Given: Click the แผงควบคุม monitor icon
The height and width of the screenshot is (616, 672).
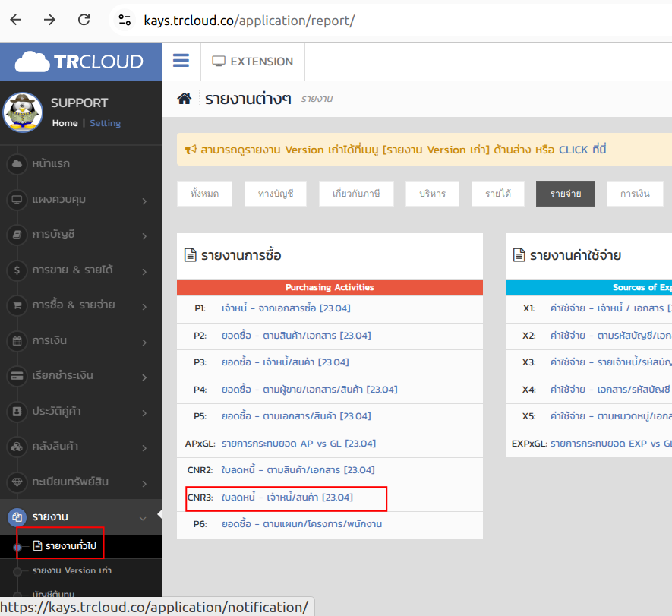Looking at the screenshot, I should [x=17, y=199].
